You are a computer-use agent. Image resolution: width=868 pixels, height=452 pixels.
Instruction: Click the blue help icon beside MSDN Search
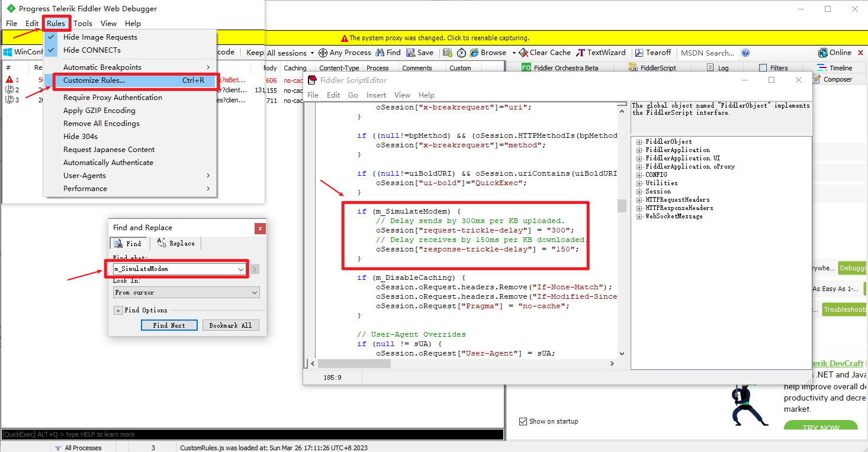point(745,53)
